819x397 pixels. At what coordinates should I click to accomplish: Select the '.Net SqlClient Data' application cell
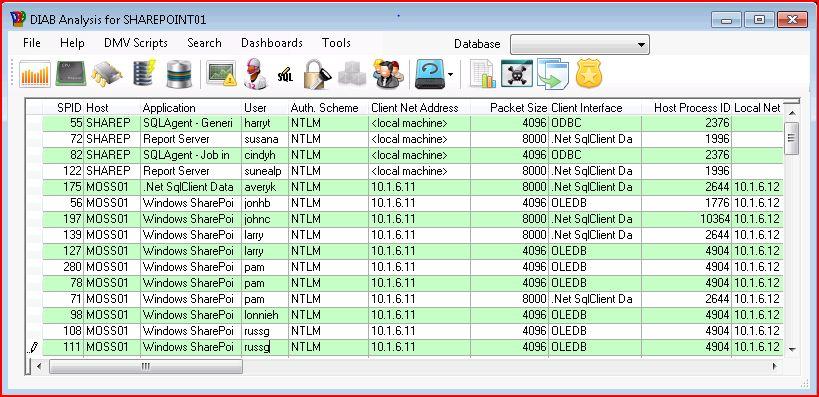pos(191,187)
